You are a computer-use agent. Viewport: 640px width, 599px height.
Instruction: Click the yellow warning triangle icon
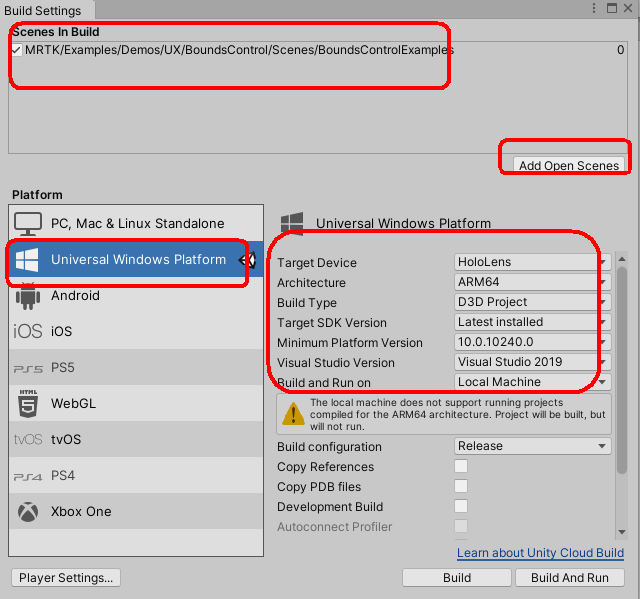click(x=293, y=414)
